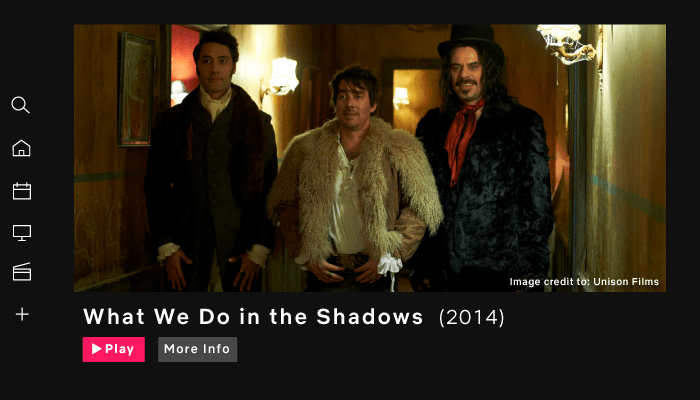Select the movie's hero banner image

tap(370, 158)
